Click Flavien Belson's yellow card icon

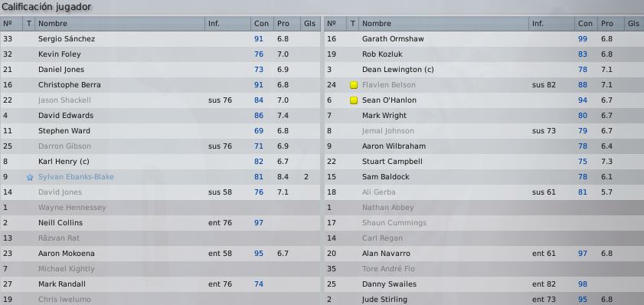click(x=354, y=85)
